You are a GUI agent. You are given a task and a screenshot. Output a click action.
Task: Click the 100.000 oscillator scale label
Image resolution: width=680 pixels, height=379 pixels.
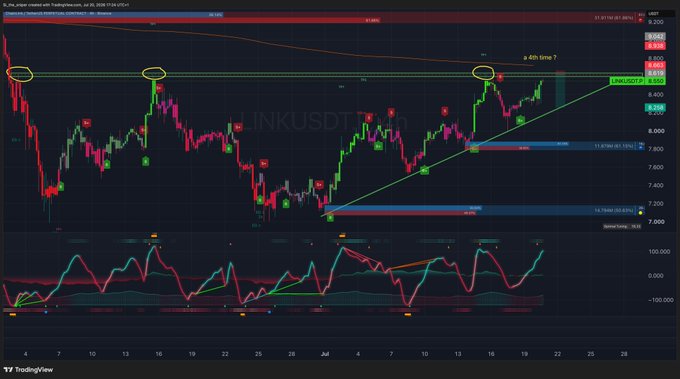coord(659,252)
